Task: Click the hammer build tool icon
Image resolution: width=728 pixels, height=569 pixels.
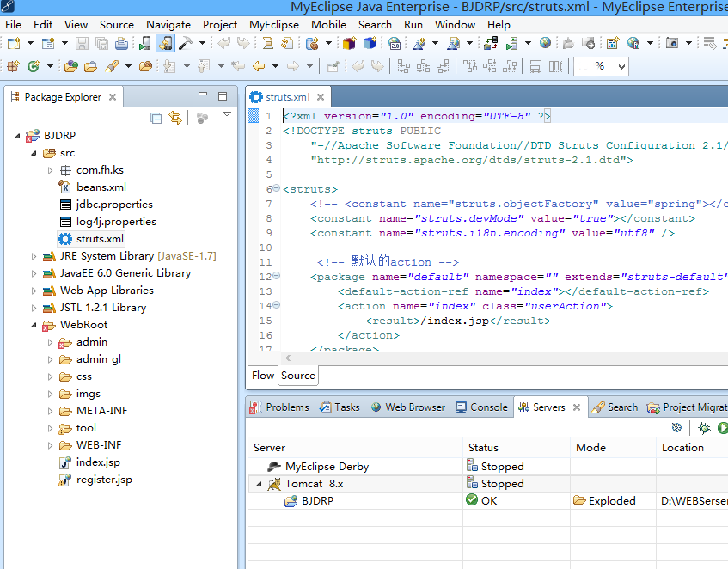Action: click(x=186, y=43)
